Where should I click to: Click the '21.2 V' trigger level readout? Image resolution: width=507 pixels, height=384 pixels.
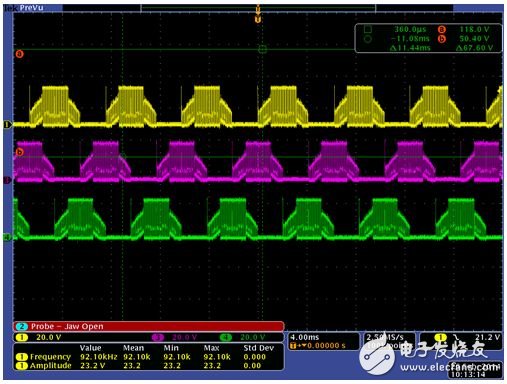(487, 337)
